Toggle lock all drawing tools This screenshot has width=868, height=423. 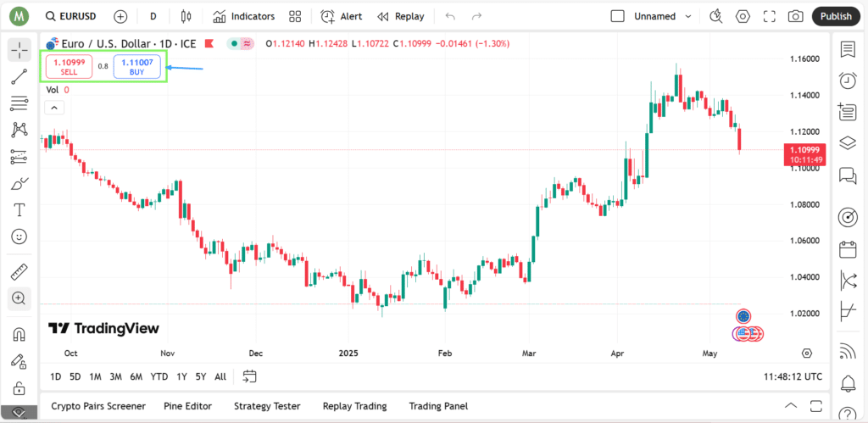point(19,387)
